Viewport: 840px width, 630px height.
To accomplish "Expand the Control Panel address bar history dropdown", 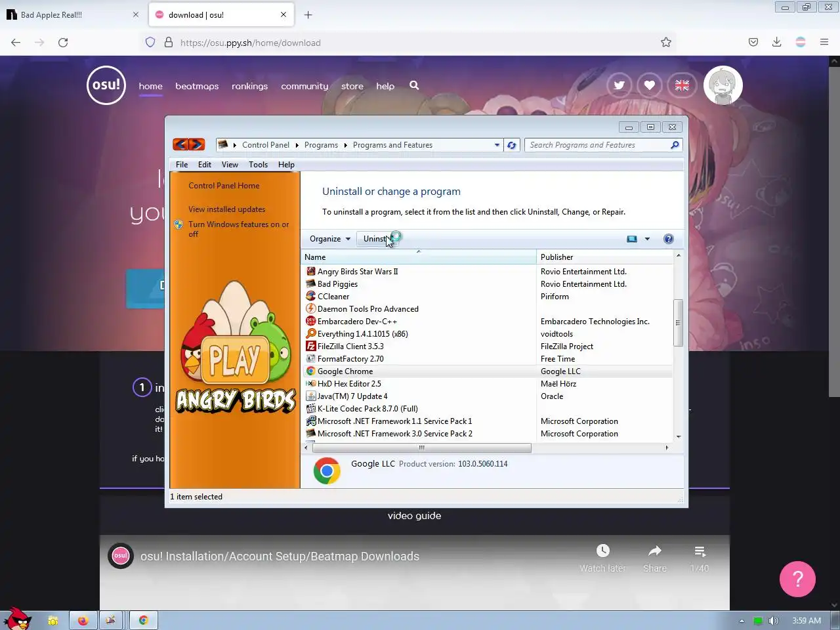I will click(497, 145).
